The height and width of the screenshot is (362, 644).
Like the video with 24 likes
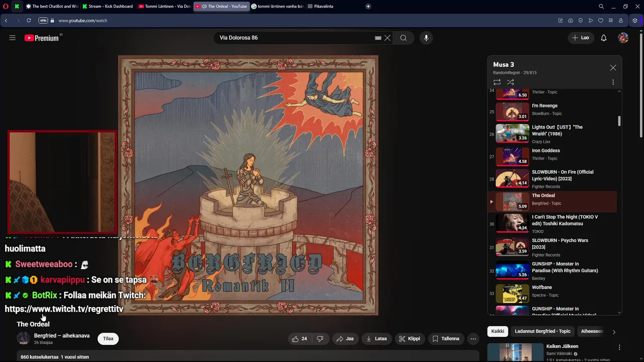[x=299, y=339]
